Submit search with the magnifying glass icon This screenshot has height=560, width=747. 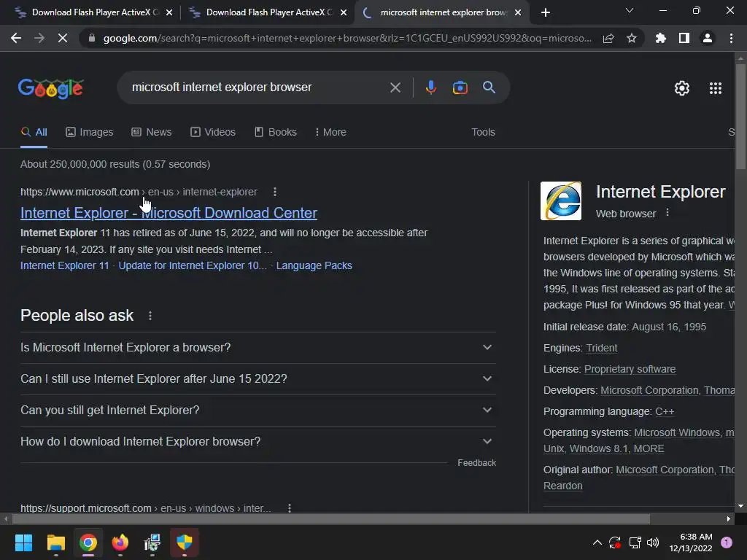click(489, 87)
